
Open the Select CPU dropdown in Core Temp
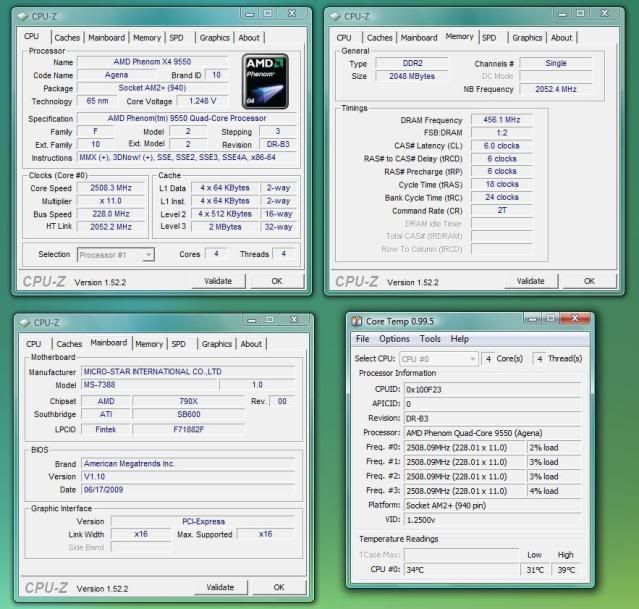[438, 359]
